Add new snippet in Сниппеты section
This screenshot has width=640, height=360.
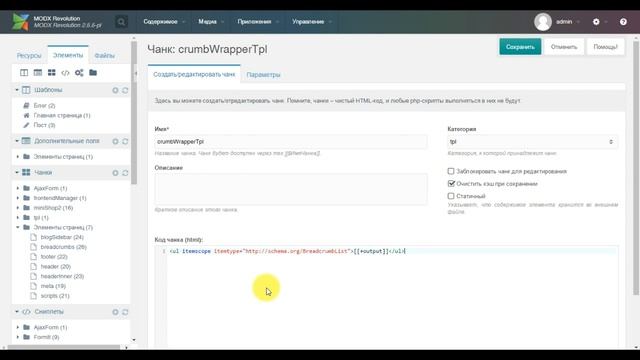(x=115, y=312)
